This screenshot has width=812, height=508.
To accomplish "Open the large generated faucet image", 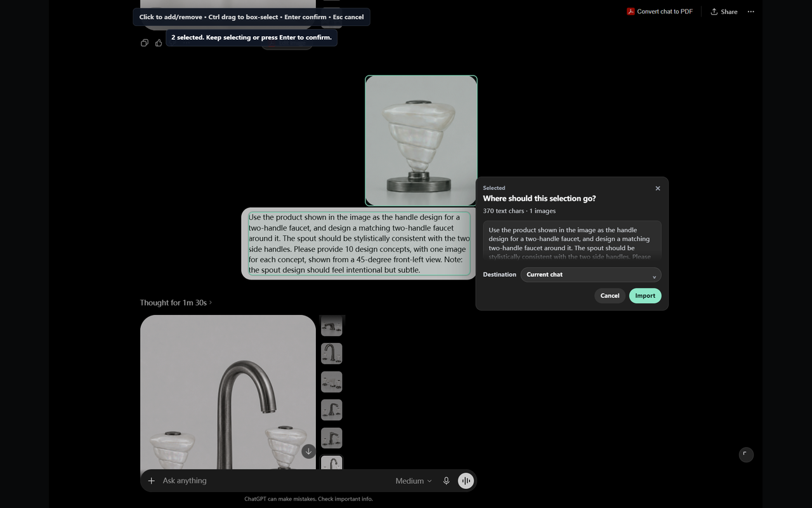I will click(228, 392).
